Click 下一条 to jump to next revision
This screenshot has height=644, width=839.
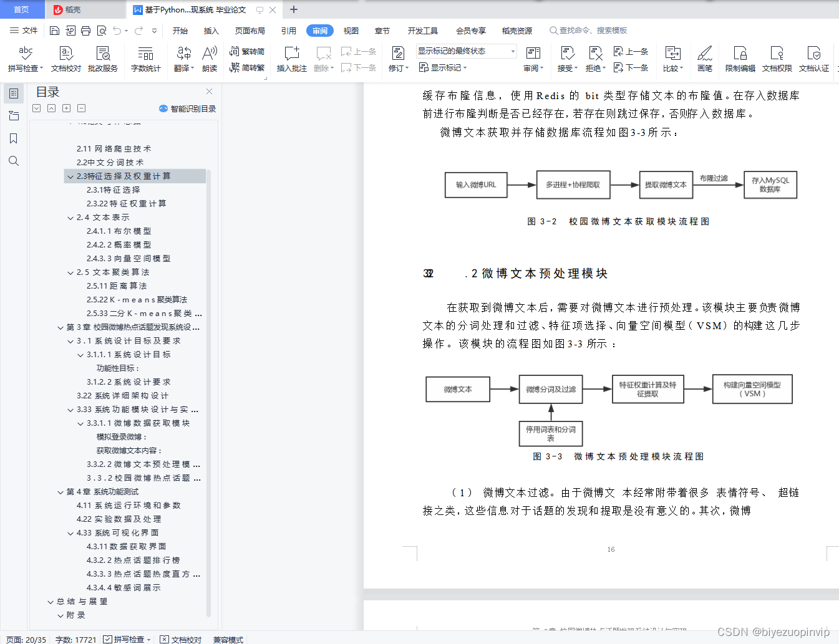click(631, 68)
